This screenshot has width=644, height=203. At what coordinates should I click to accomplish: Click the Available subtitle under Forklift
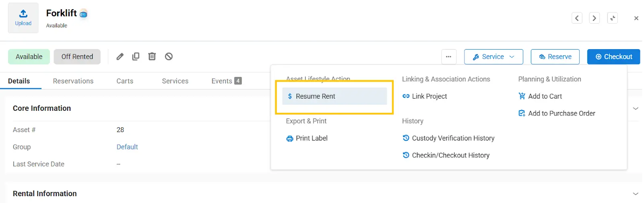tap(57, 26)
